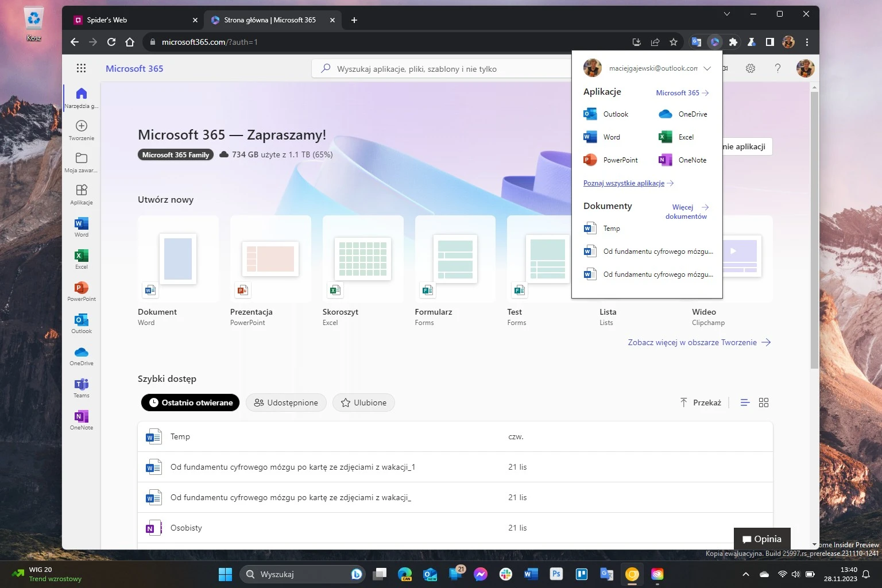
Task: Open OneNote in the extension popup
Action: point(682,160)
